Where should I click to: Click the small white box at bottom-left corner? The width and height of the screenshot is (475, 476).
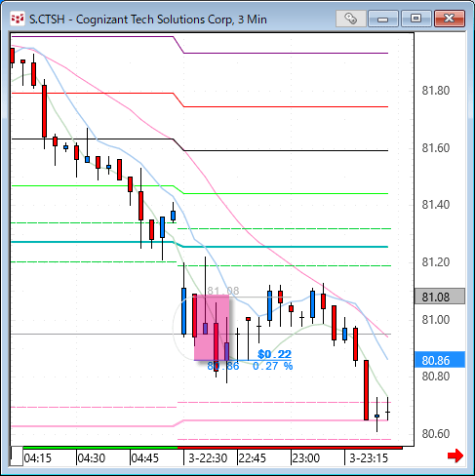click(17, 456)
